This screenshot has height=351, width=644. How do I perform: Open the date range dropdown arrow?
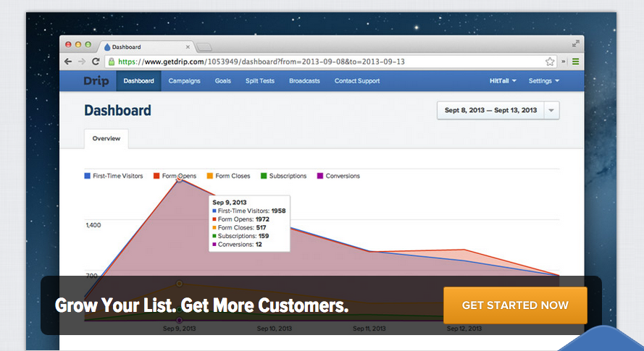tap(551, 111)
